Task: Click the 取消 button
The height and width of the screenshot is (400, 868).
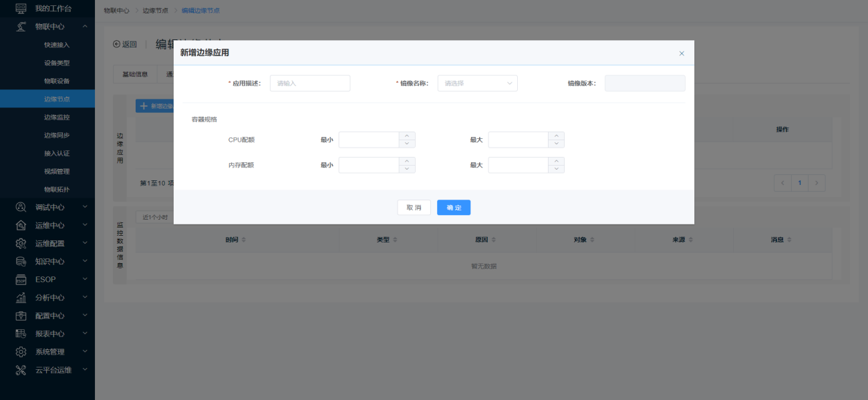Action: [414, 208]
